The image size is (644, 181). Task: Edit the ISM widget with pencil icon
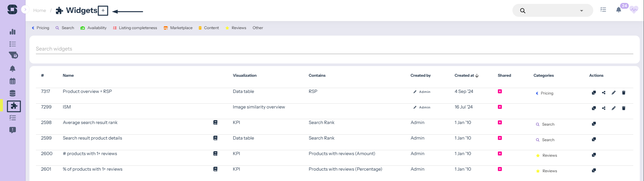(613, 108)
